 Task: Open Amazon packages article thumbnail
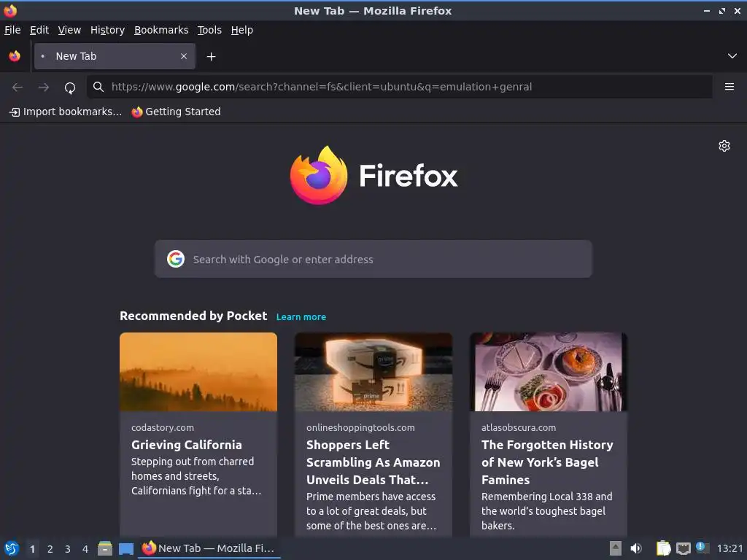pos(373,372)
